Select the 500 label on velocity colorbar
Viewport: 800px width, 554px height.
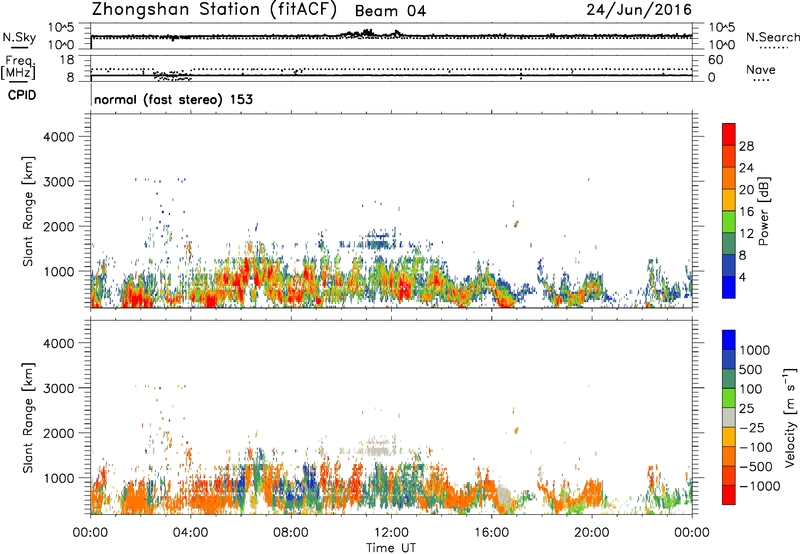click(x=751, y=370)
